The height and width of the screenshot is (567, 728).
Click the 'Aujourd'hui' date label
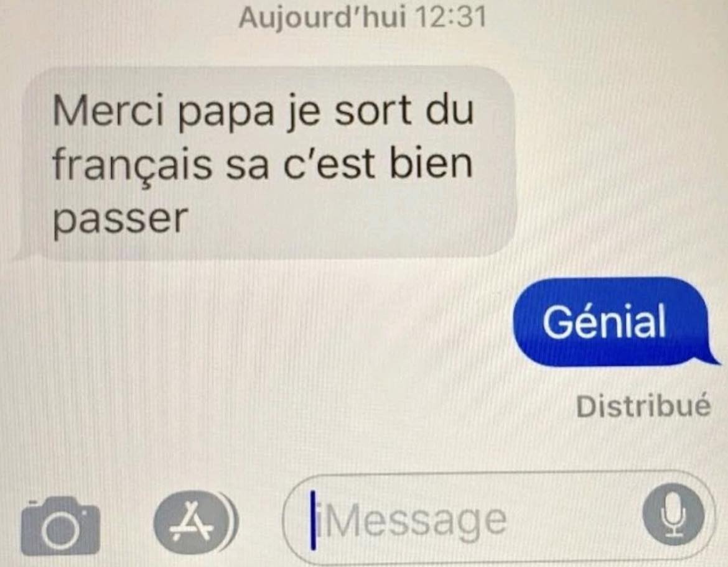pyautogui.click(x=322, y=17)
